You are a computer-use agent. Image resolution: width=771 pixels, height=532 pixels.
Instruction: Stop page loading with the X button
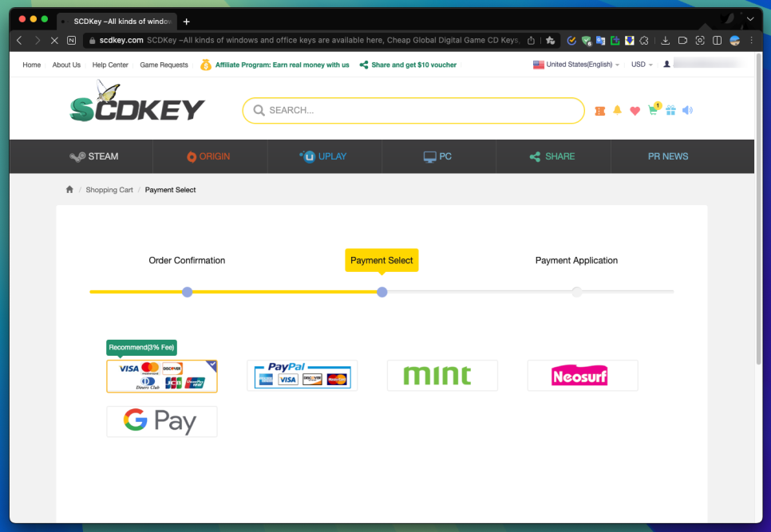[54, 41]
